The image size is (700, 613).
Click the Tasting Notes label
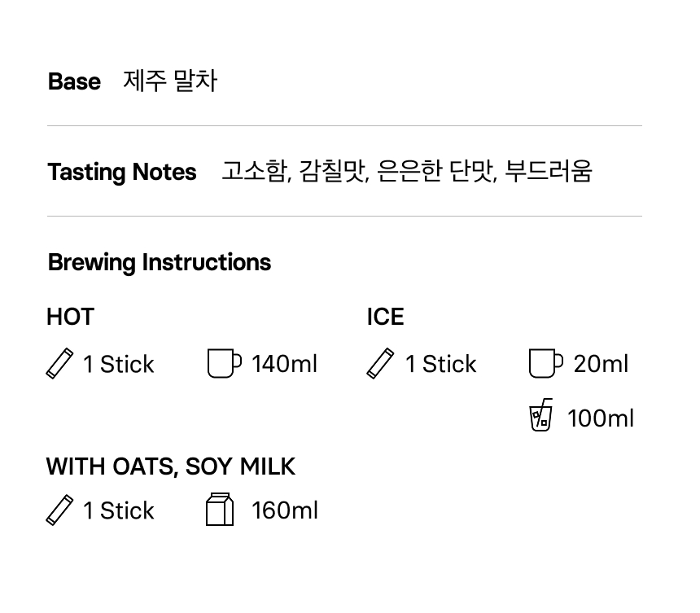click(x=122, y=172)
